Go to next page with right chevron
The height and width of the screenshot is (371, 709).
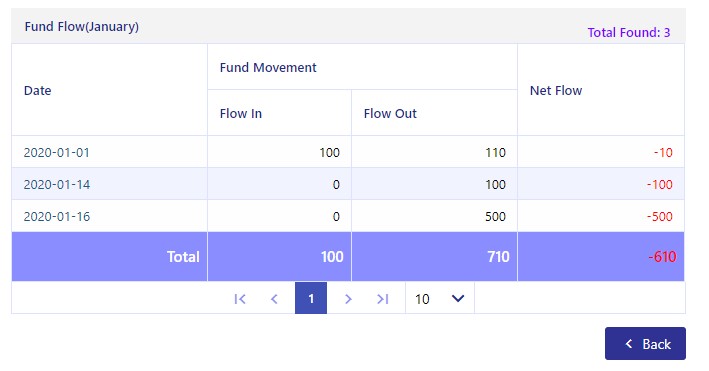pyautogui.click(x=348, y=299)
